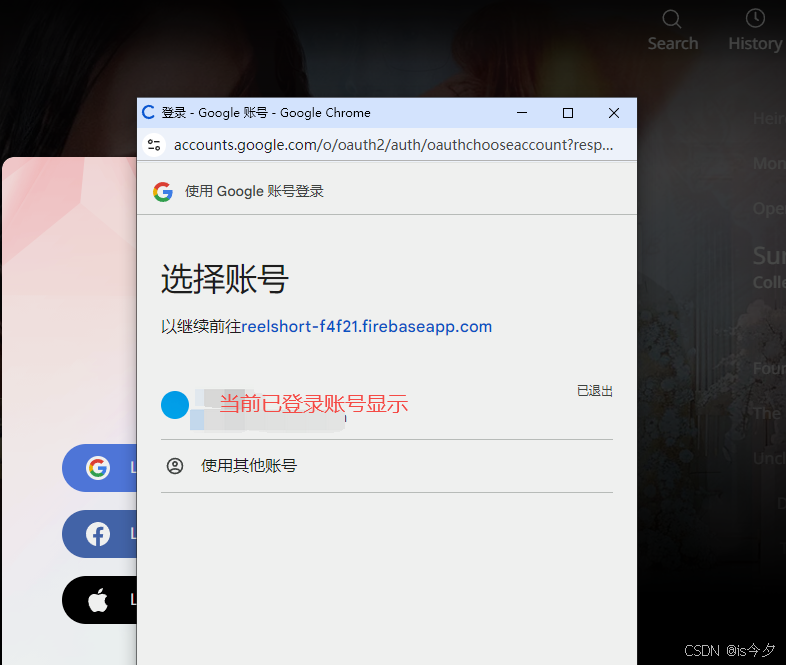Screen dimensions: 786x665
Task: Click the Google logo in sign-in header
Action: [163, 191]
